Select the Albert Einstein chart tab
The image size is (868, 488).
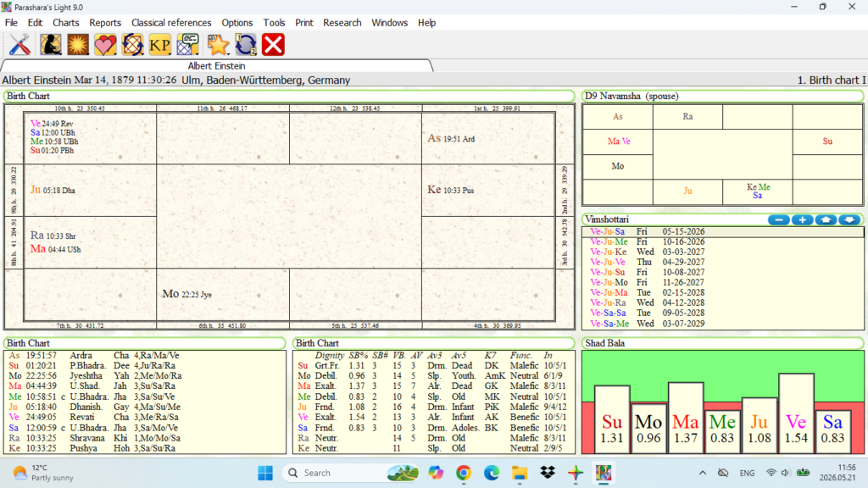tap(216, 66)
